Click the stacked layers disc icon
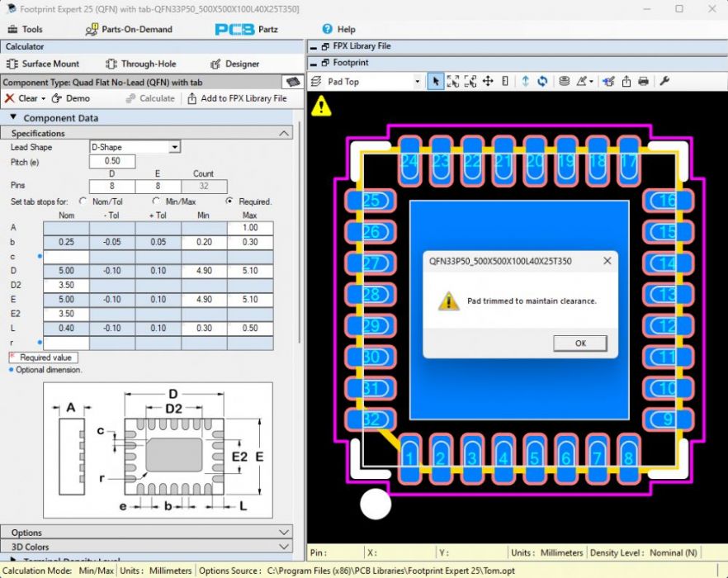728x578 pixels. pos(564,82)
